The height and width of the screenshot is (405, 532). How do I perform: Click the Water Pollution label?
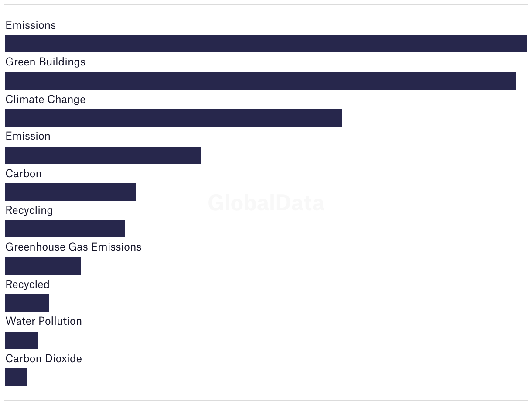click(x=44, y=321)
